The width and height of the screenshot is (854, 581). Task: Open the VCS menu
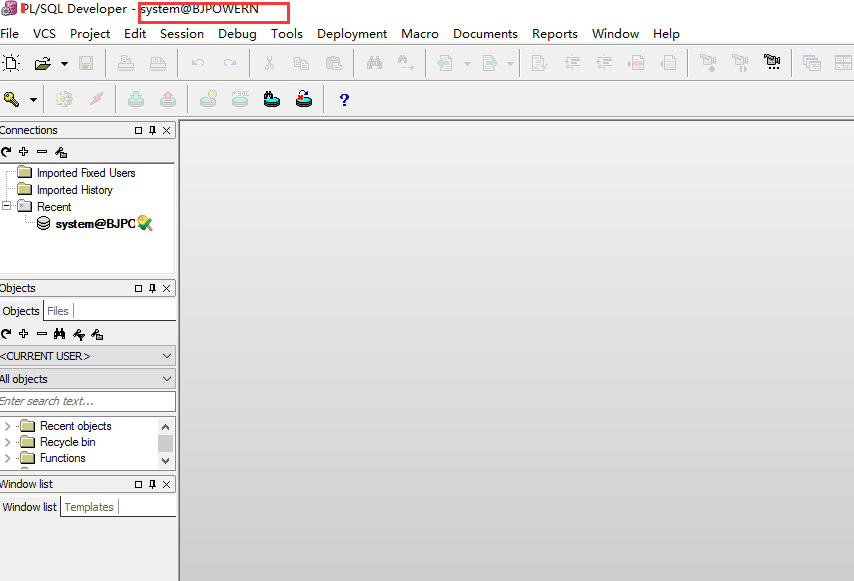click(x=44, y=34)
